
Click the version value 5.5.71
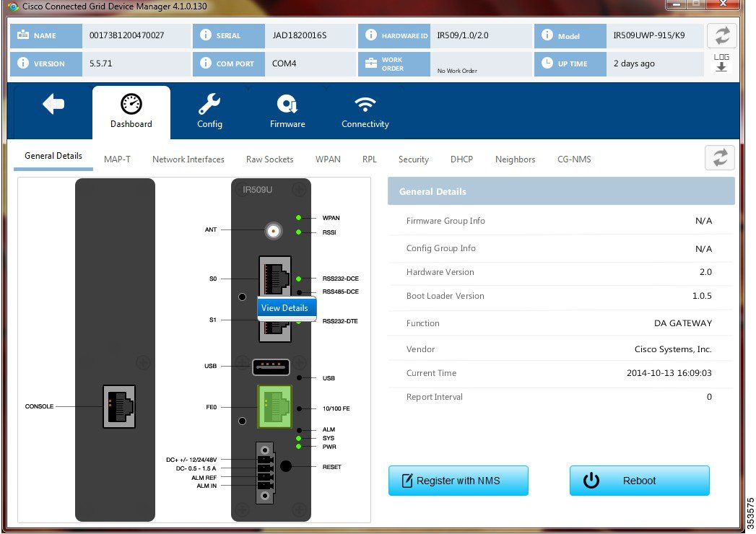[x=101, y=63]
